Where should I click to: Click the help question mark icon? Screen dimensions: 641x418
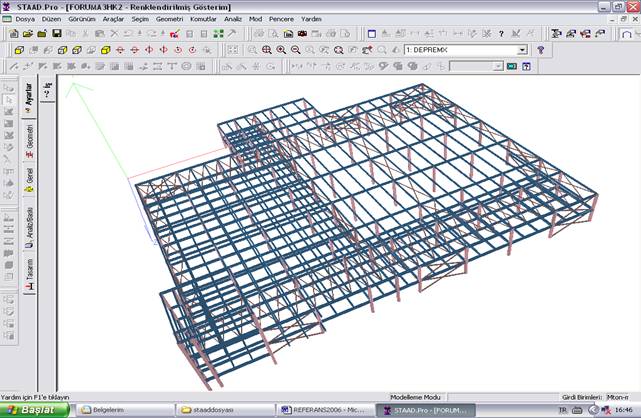pos(541,49)
